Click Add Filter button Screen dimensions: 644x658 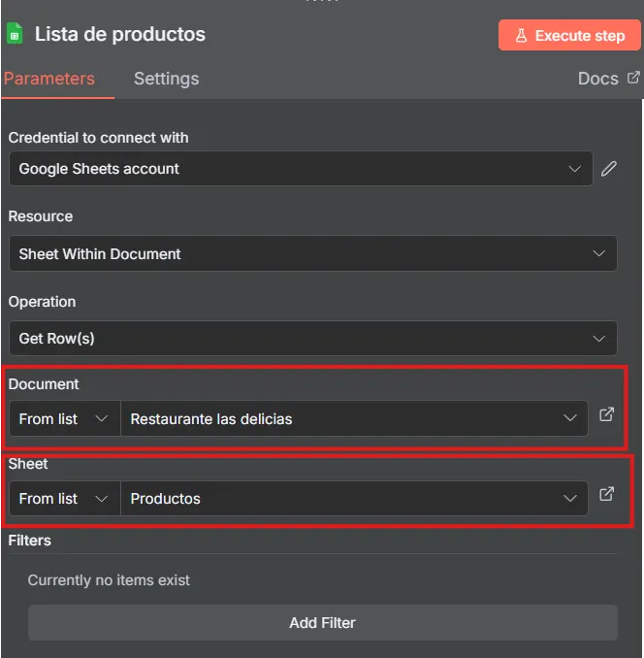click(322, 623)
